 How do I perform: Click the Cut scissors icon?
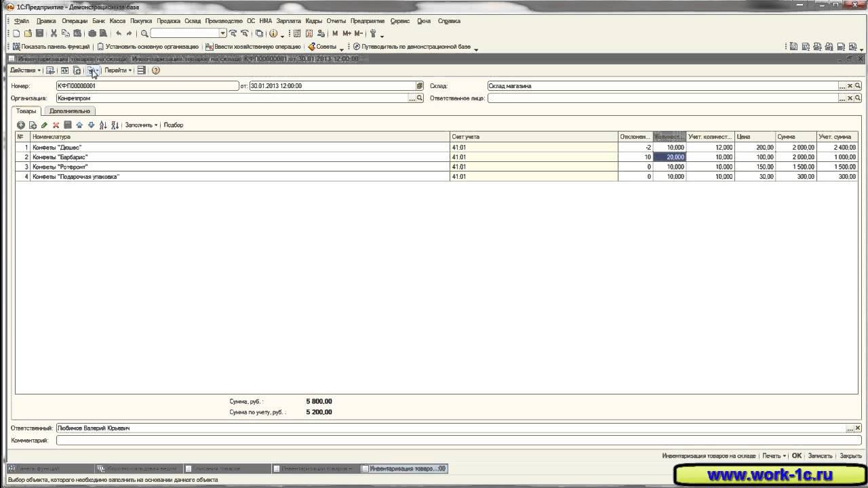tap(54, 33)
